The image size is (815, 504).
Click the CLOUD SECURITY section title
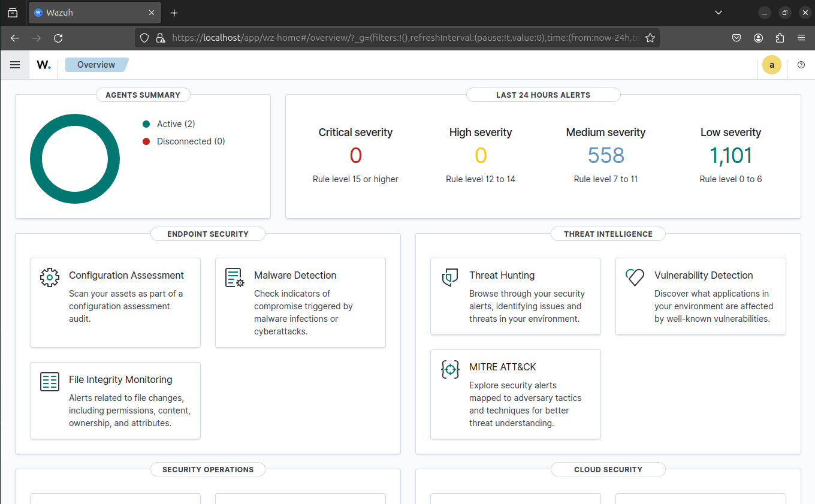[608, 469]
